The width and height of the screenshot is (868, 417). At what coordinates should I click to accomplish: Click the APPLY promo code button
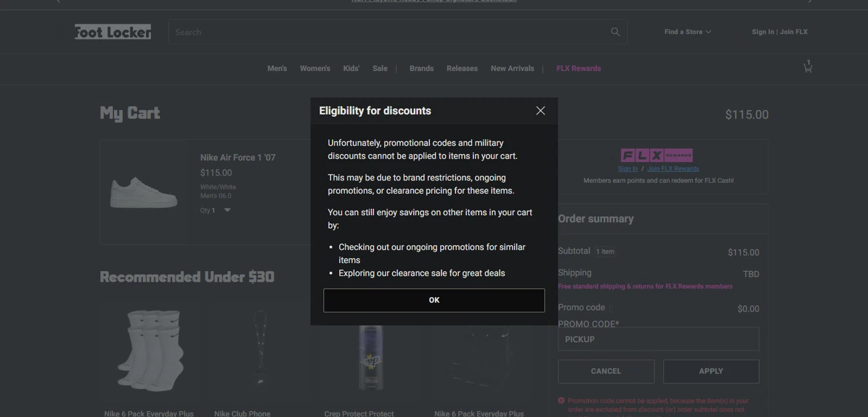(711, 371)
